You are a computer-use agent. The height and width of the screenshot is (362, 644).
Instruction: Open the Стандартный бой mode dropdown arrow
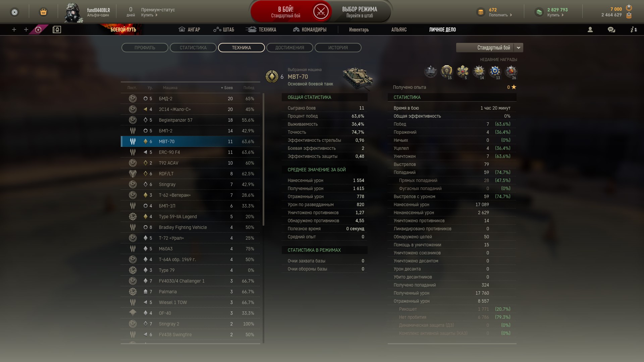pyautogui.click(x=519, y=48)
